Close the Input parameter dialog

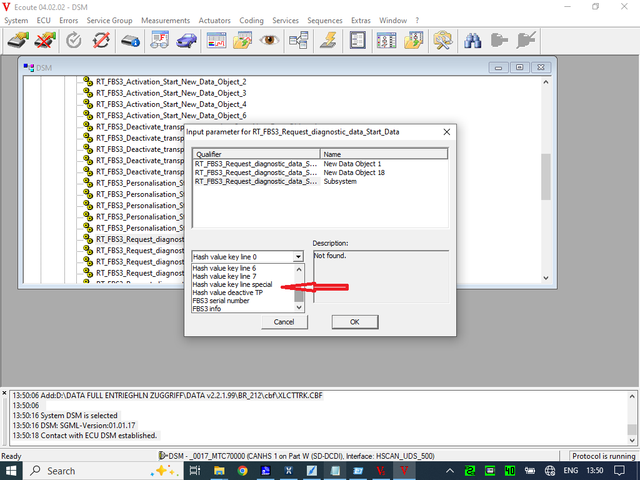[x=447, y=132]
